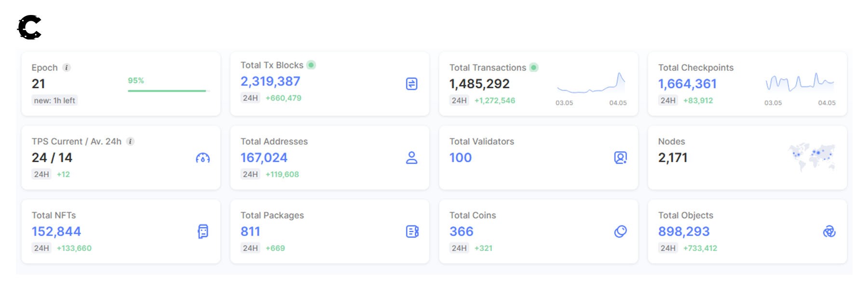Screen dimensions: 868x293
Task: Click the Total Validators badge icon
Action: (x=620, y=158)
